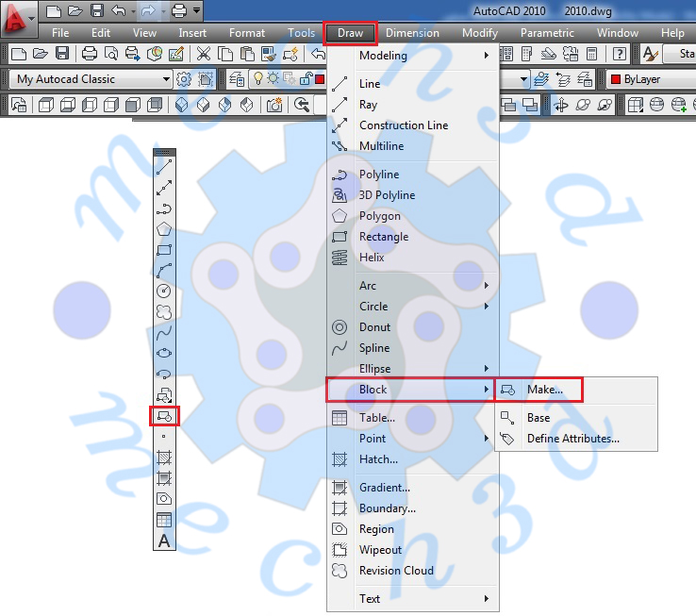
Task: Toggle the layer on/off light bulb icon
Action: [x=257, y=79]
